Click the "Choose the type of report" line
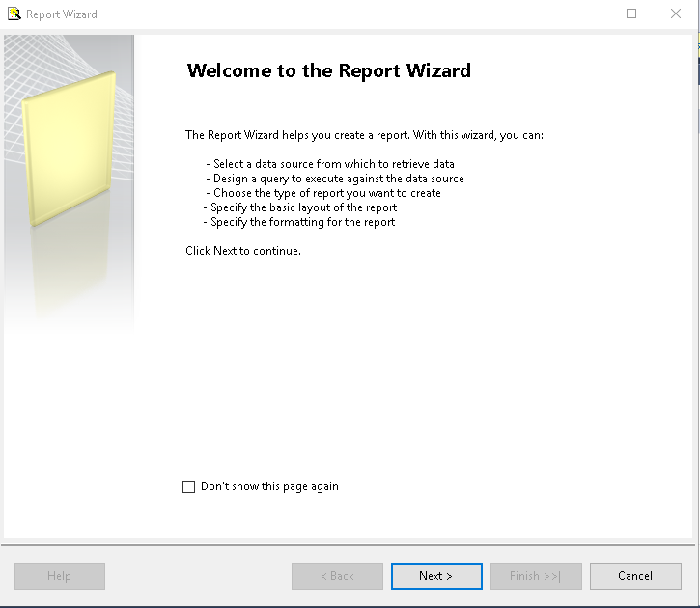 click(322, 193)
